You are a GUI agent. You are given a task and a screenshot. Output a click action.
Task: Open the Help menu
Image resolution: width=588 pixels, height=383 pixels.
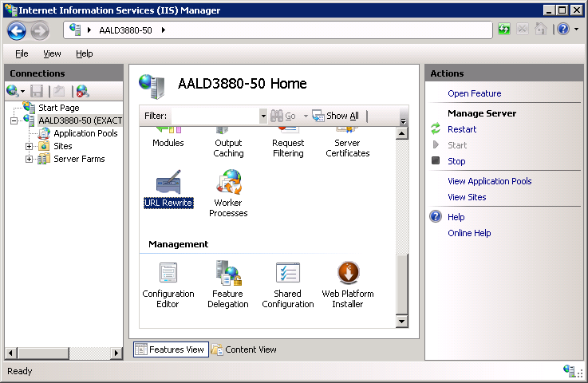coord(85,53)
